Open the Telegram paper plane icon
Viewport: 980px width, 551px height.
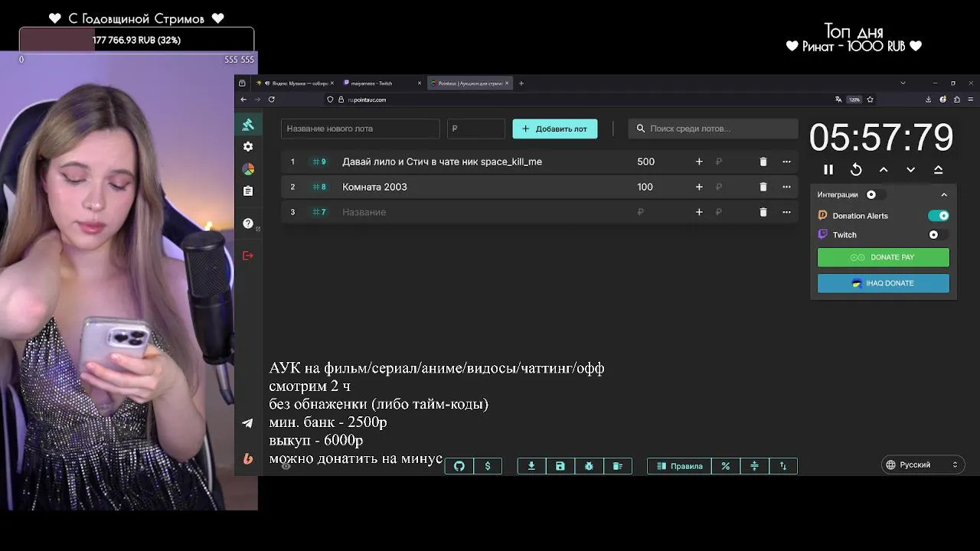pyautogui.click(x=248, y=423)
